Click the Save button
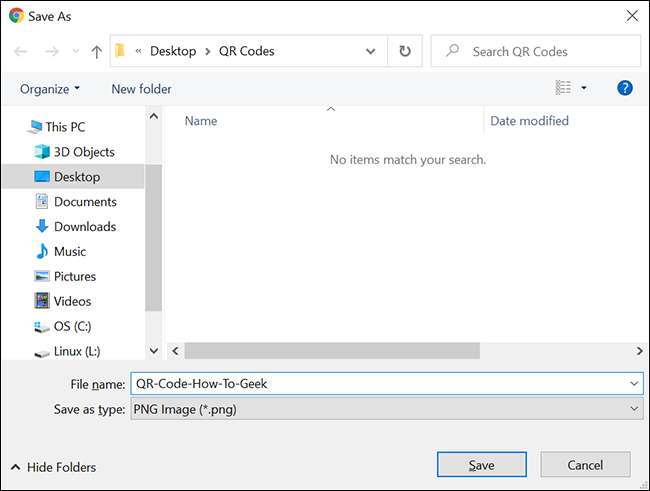 [481, 465]
